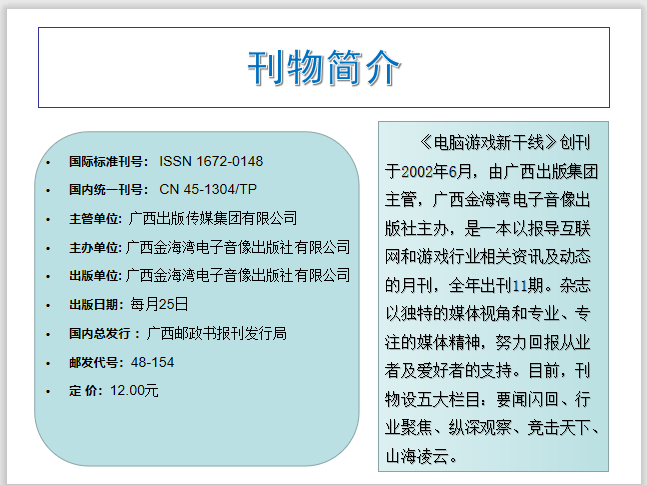Select the ISSN 1672-0148 line

point(165,161)
